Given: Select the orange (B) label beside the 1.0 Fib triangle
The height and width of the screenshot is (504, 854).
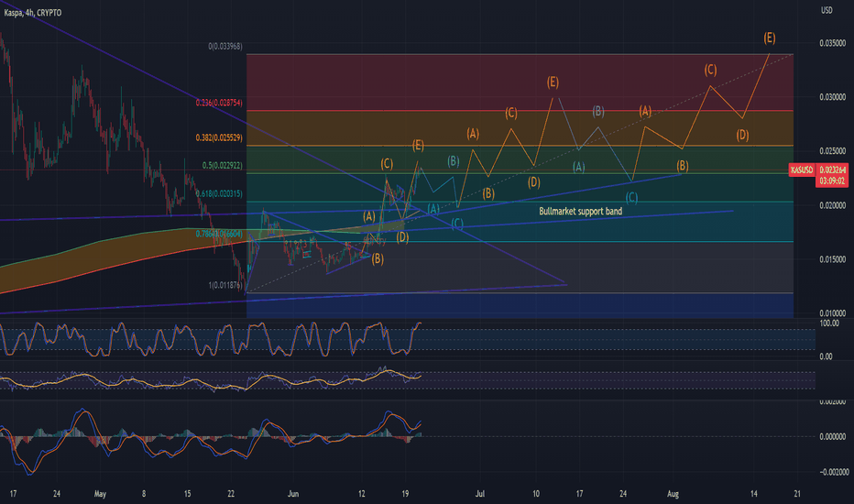Looking at the screenshot, I should pyautogui.click(x=378, y=259).
